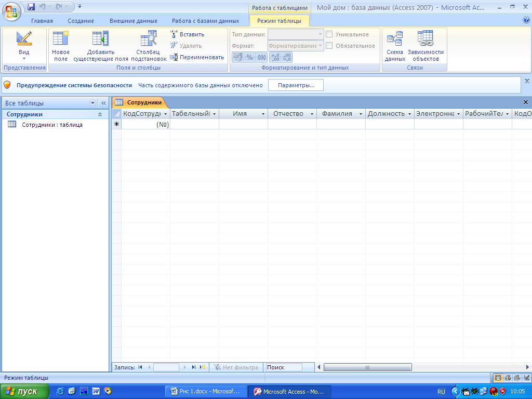The height and width of the screenshot is (399, 532).
Task: Click Internet Explorer quick launch icon
Action: point(60,391)
